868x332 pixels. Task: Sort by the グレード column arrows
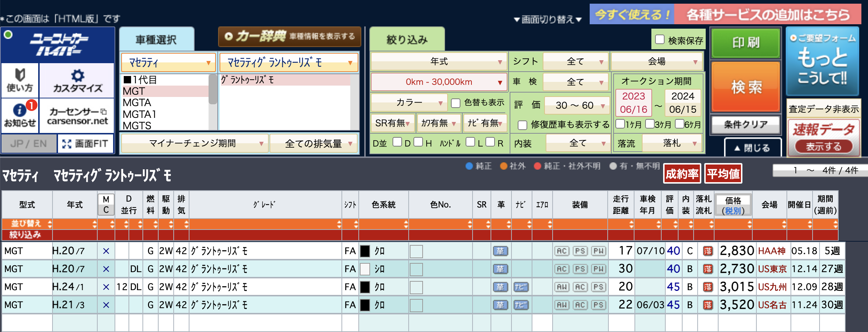tap(339, 224)
